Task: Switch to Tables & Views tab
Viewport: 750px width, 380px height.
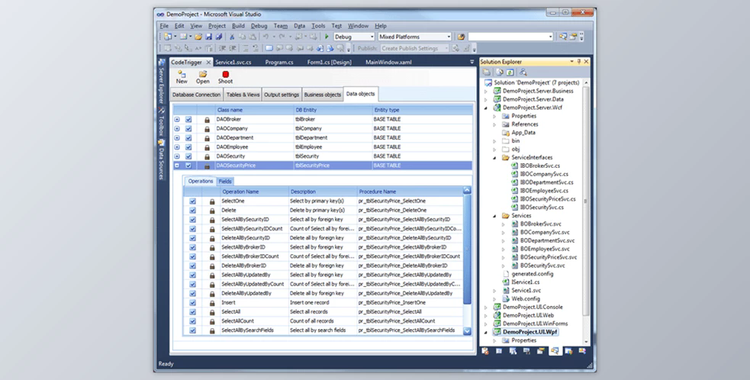Action: (243, 95)
